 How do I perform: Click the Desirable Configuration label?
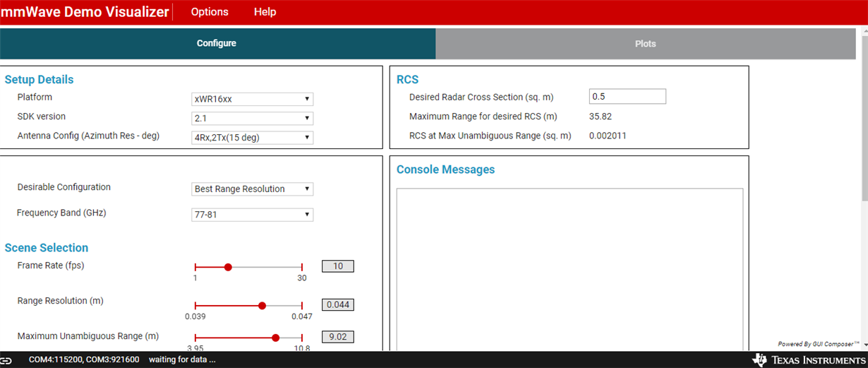coord(64,187)
